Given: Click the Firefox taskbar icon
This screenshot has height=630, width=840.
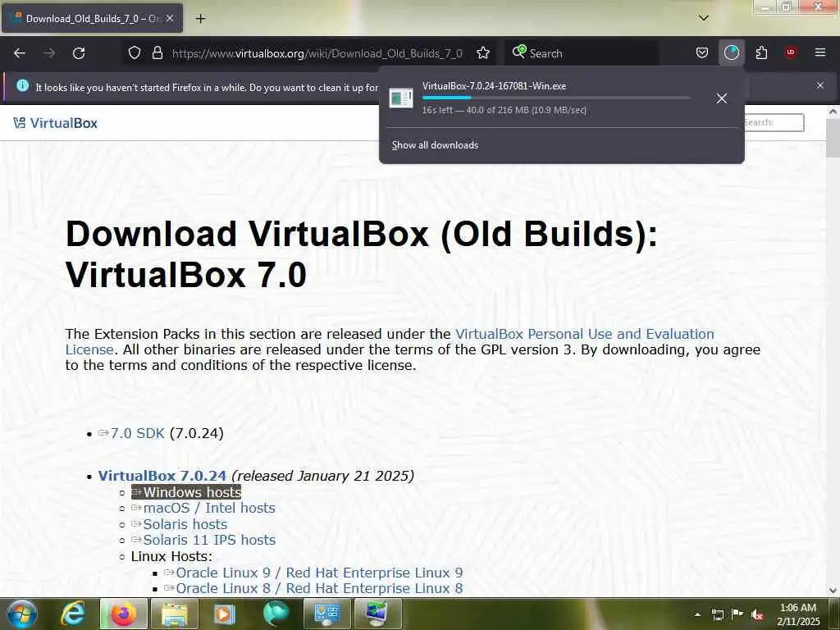Looking at the screenshot, I should [123, 614].
